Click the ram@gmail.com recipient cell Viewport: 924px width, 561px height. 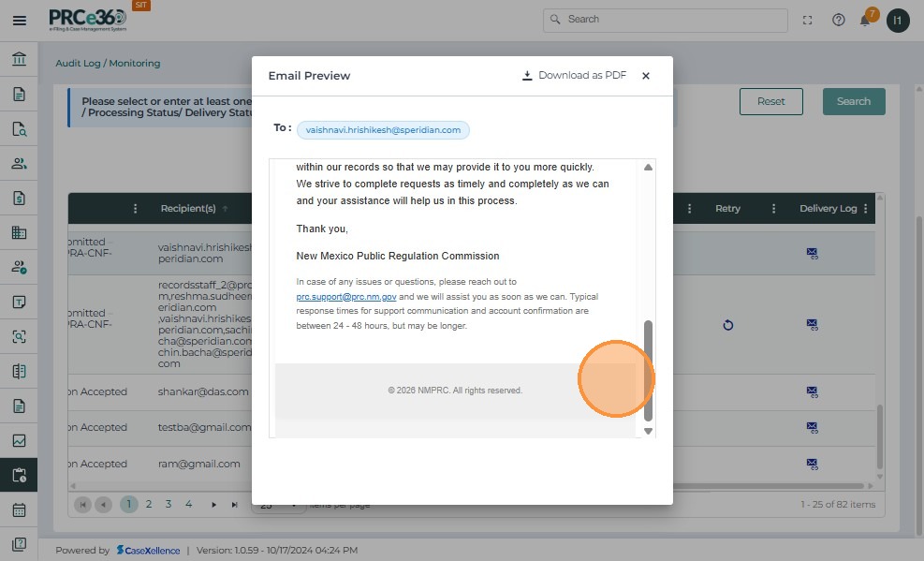(198, 464)
